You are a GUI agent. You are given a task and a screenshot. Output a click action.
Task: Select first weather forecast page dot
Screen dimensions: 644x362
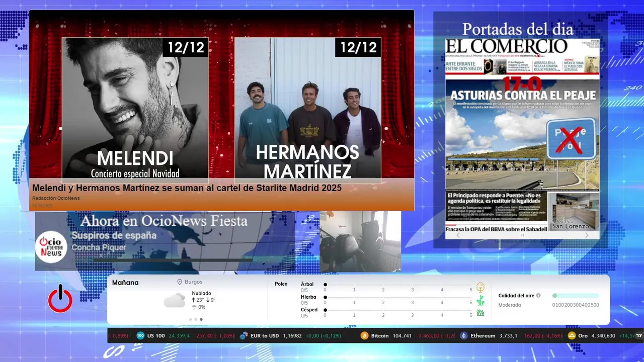(x=190, y=319)
